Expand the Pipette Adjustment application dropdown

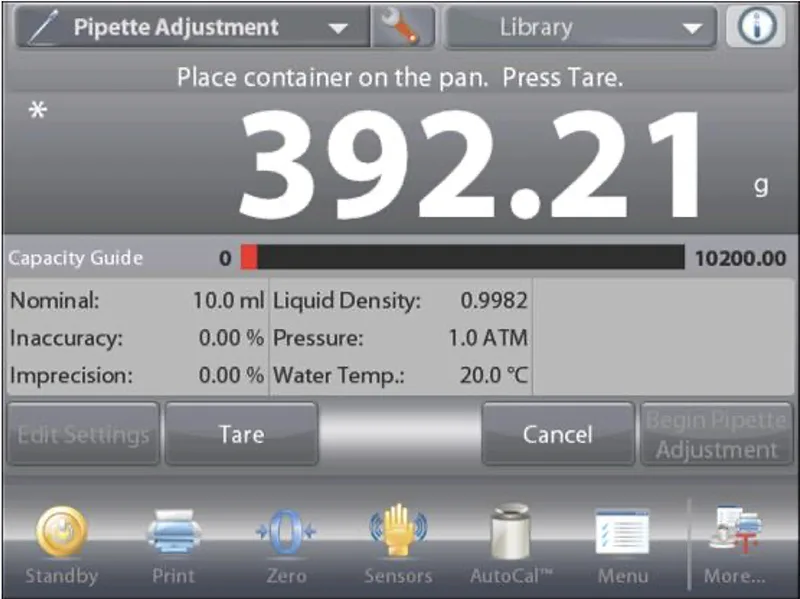click(338, 28)
